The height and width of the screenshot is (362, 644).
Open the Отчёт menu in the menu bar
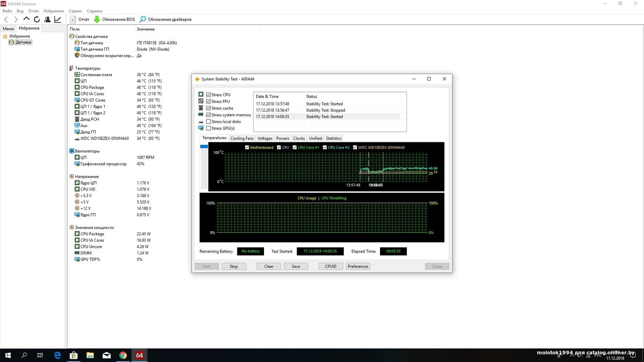(33, 11)
